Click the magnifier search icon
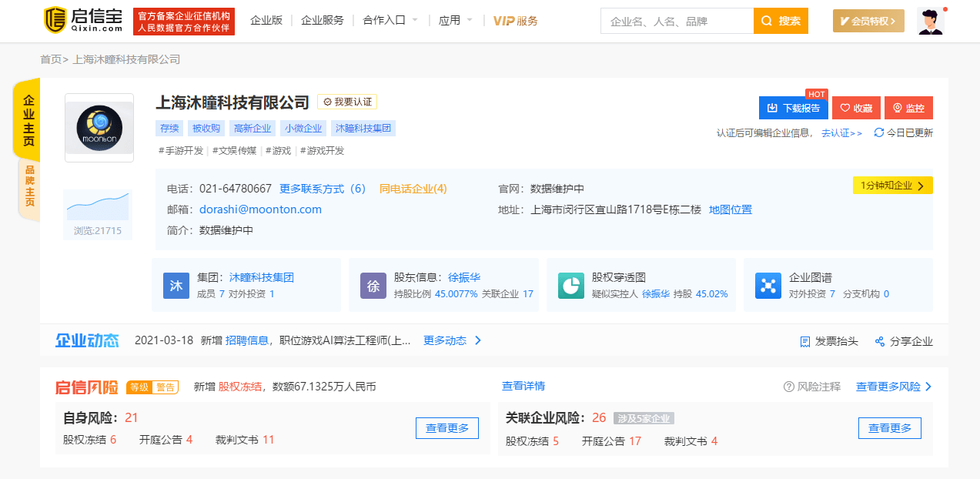This screenshot has width=980, height=479. click(767, 21)
